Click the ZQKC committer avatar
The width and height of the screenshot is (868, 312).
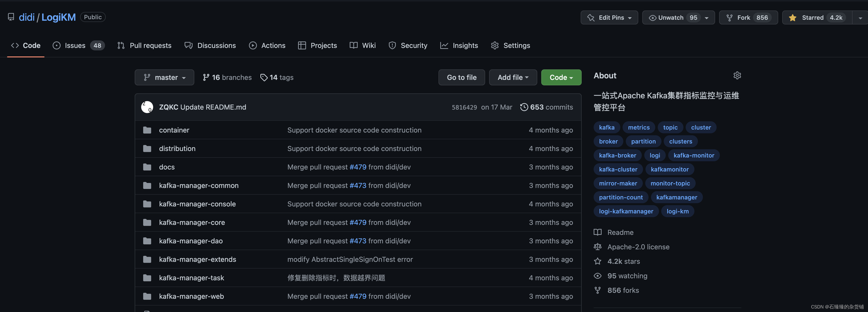pyautogui.click(x=147, y=107)
